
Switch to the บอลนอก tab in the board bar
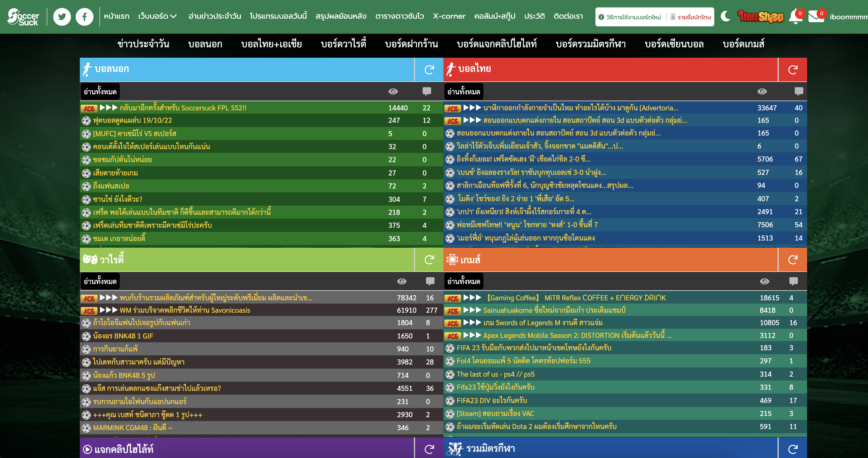click(x=205, y=44)
